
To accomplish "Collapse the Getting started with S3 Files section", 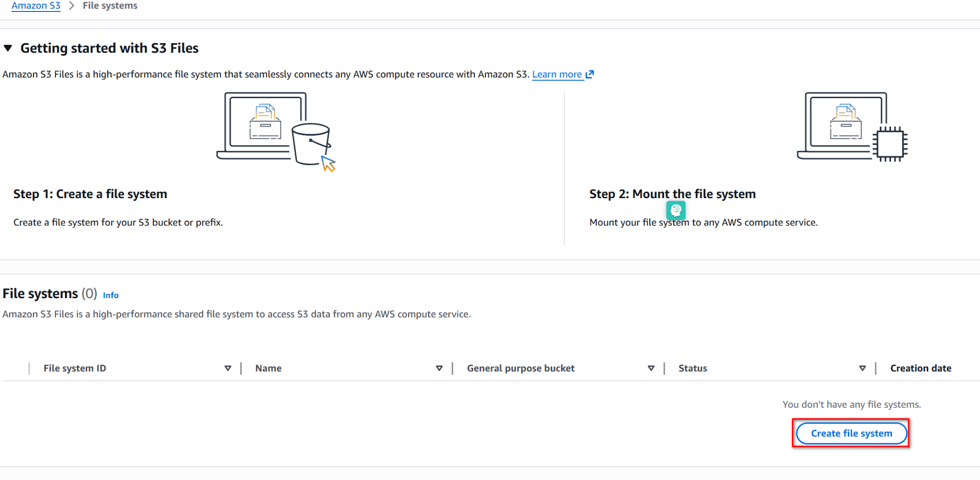I will point(8,48).
